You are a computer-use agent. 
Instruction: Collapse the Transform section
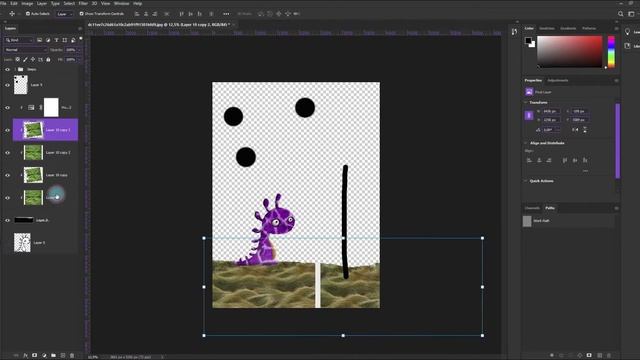point(526,102)
